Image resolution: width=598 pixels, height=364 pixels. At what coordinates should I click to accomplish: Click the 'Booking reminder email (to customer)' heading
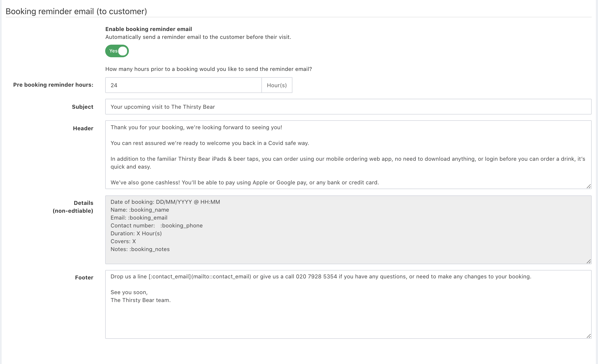[x=76, y=11]
